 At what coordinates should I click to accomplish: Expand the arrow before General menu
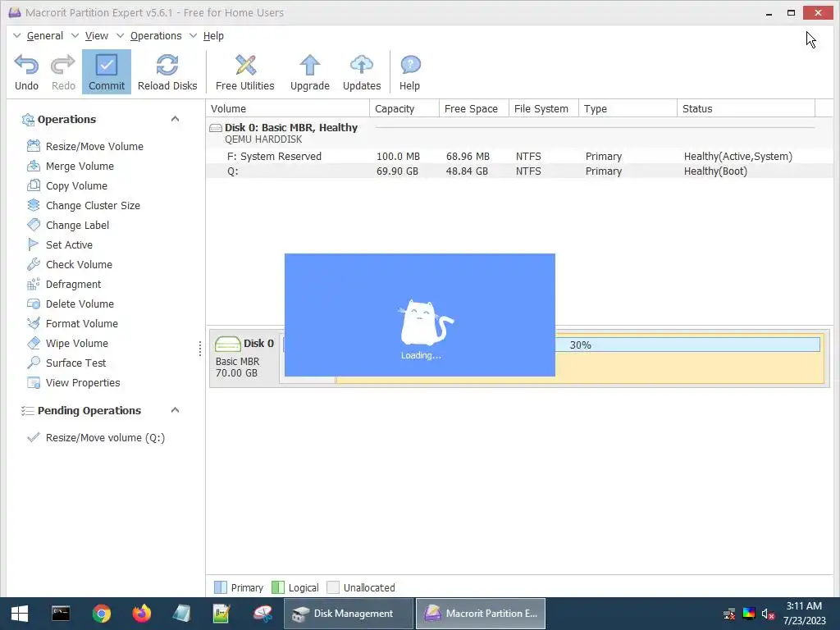pyautogui.click(x=16, y=36)
